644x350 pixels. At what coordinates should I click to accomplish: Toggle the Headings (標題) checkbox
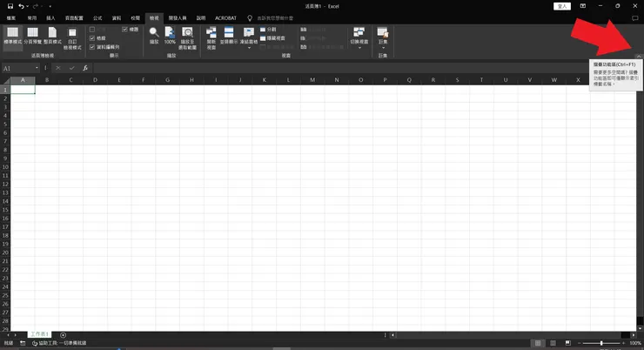click(124, 30)
